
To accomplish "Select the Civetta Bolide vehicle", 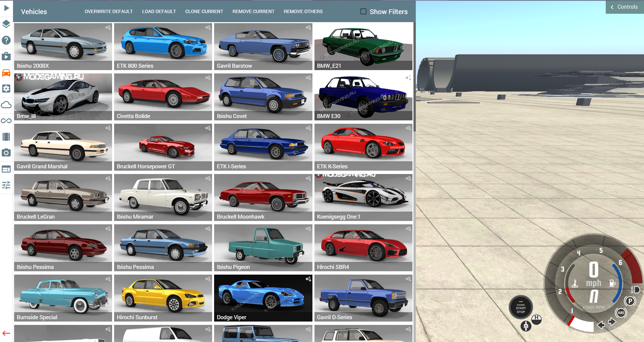I will (x=163, y=97).
